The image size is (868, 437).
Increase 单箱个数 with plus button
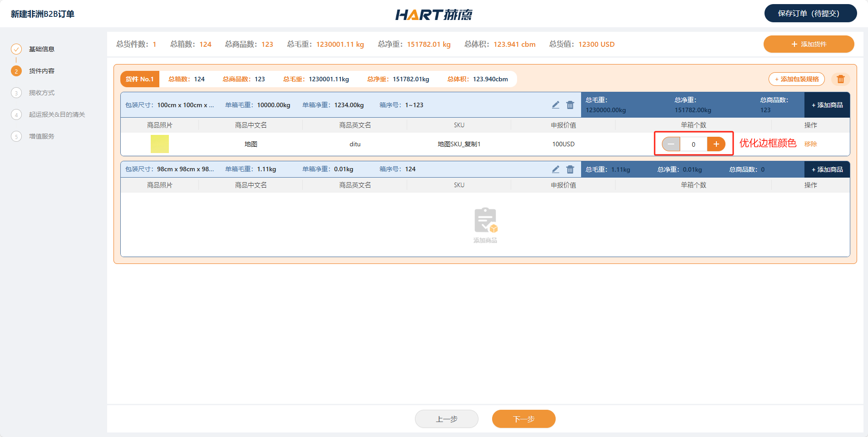[716, 144]
